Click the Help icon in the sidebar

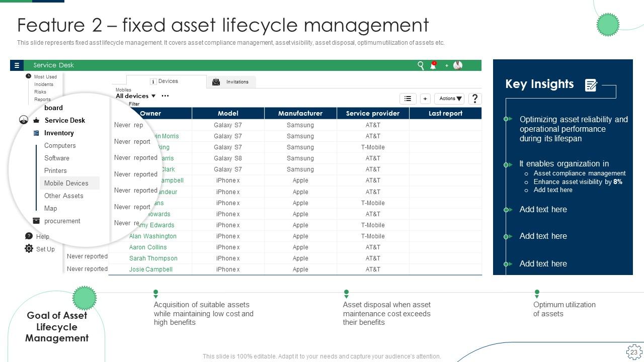tap(29, 236)
